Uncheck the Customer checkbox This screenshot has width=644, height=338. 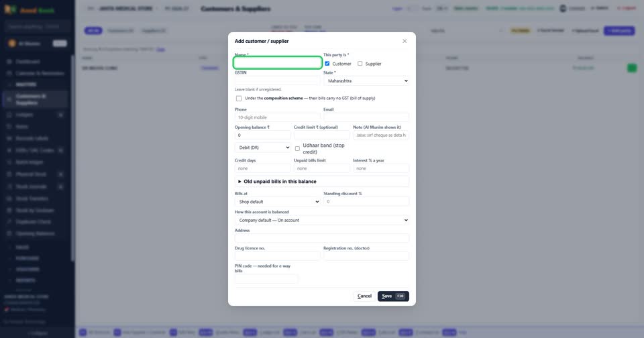pos(327,64)
